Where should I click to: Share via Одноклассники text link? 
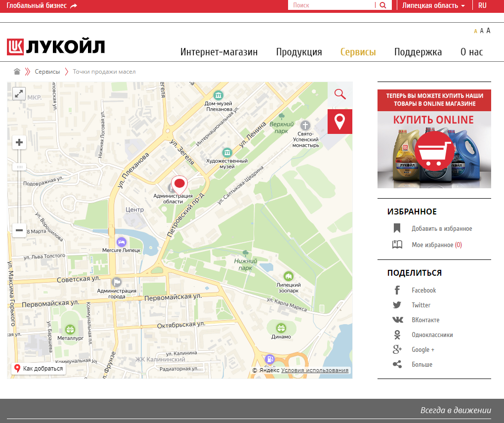click(432, 335)
